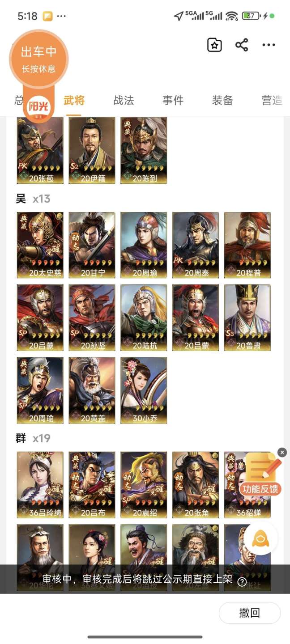Open the share icon
Image resolution: width=290 pixels, height=644 pixels.
(x=242, y=45)
